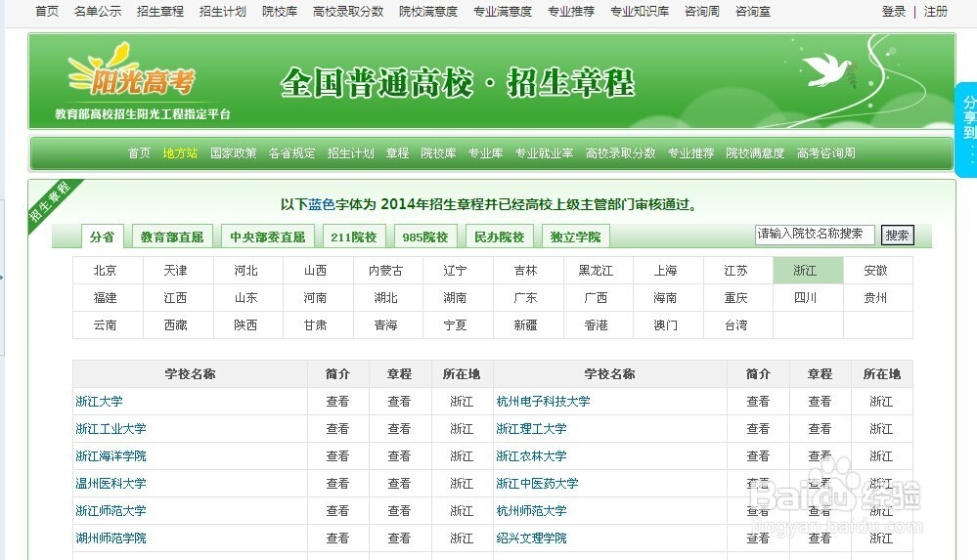This screenshot has width=977, height=560.
Task: Switch to the 教育部直属 tab
Action: pos(172,237)
